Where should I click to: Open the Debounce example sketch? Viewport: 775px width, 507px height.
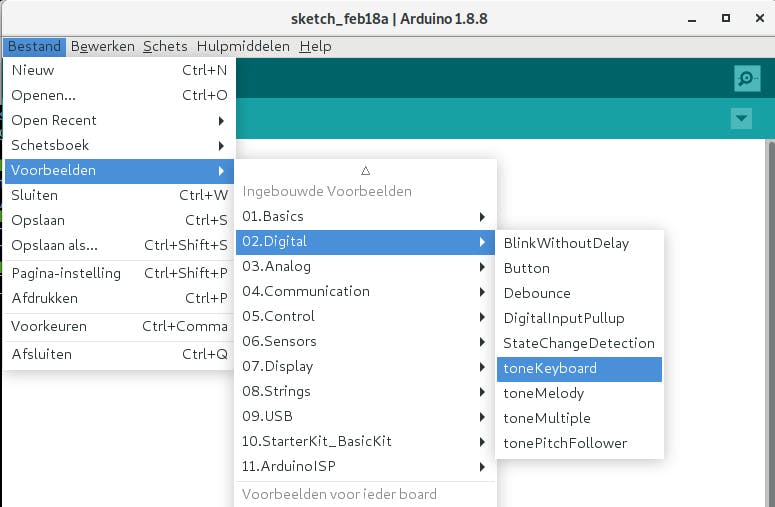537,293
